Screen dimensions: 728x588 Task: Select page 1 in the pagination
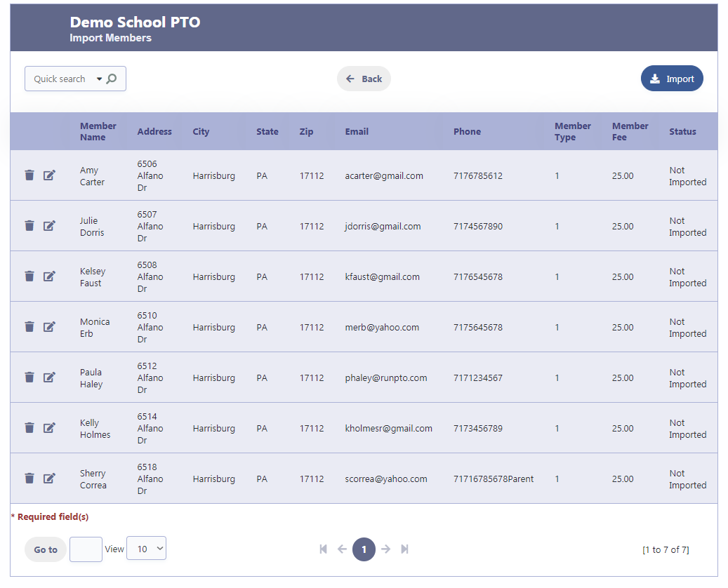(x=364, y=549)
